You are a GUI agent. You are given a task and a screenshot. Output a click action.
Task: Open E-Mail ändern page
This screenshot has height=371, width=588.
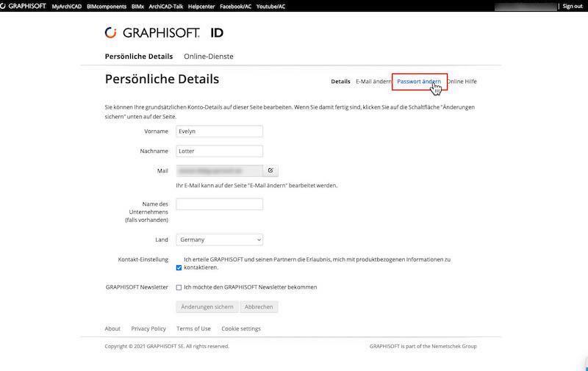(x=373, y=82)
